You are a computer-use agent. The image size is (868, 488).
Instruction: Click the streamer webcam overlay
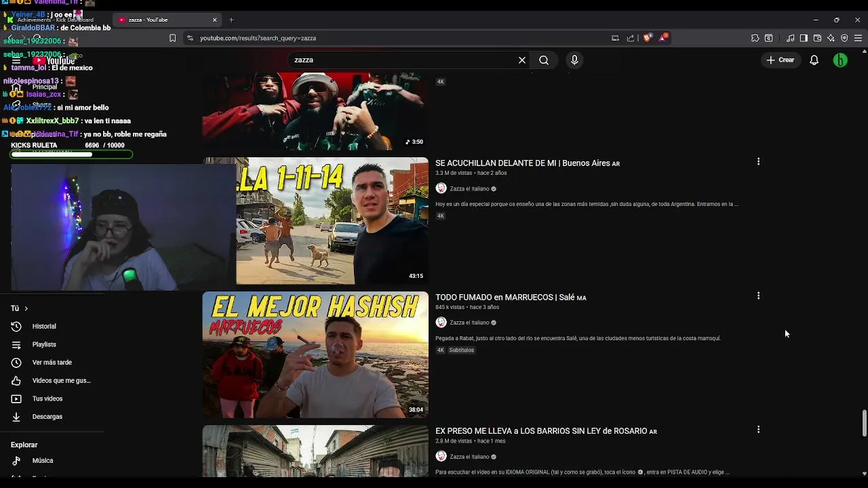pyautogui.click(x=122, y=227)
